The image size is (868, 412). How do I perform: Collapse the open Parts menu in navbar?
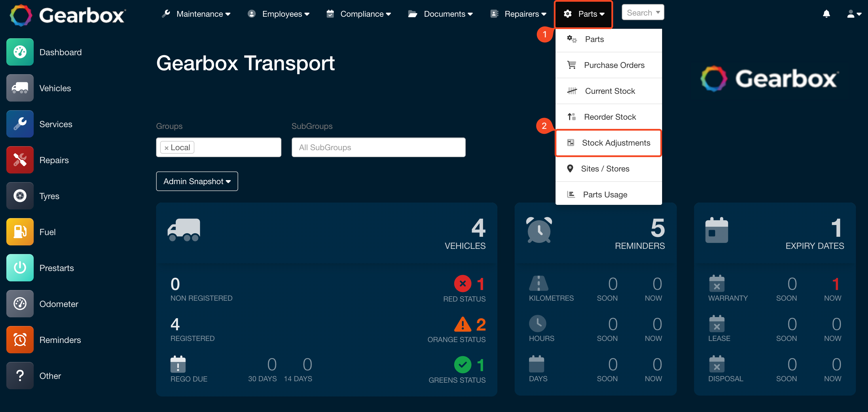click(583, 14)
